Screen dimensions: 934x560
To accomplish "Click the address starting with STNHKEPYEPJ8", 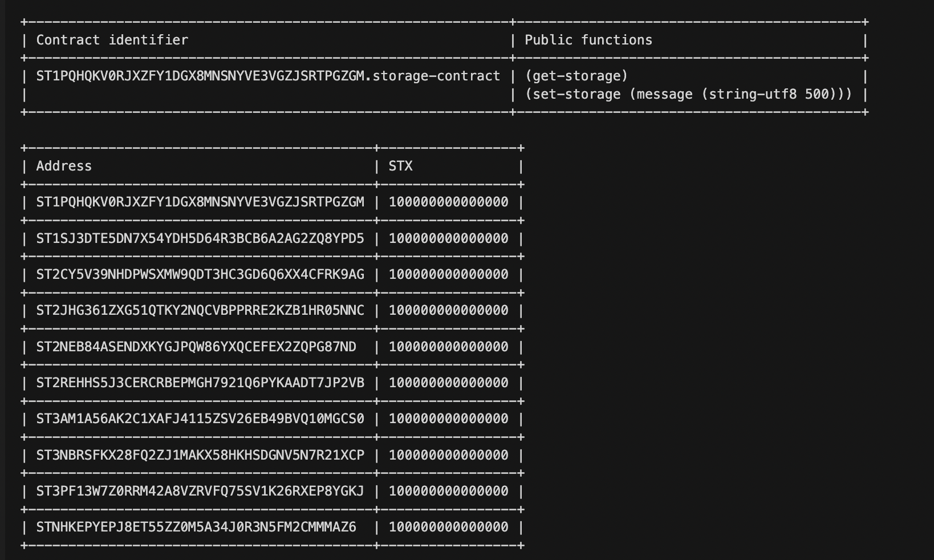I will coord(196,527).
